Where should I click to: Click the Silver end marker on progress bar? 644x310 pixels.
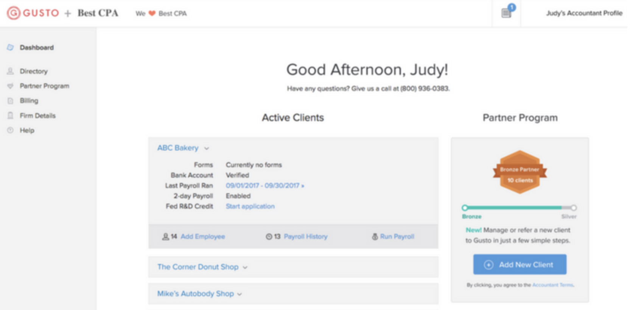coord(574,208)
